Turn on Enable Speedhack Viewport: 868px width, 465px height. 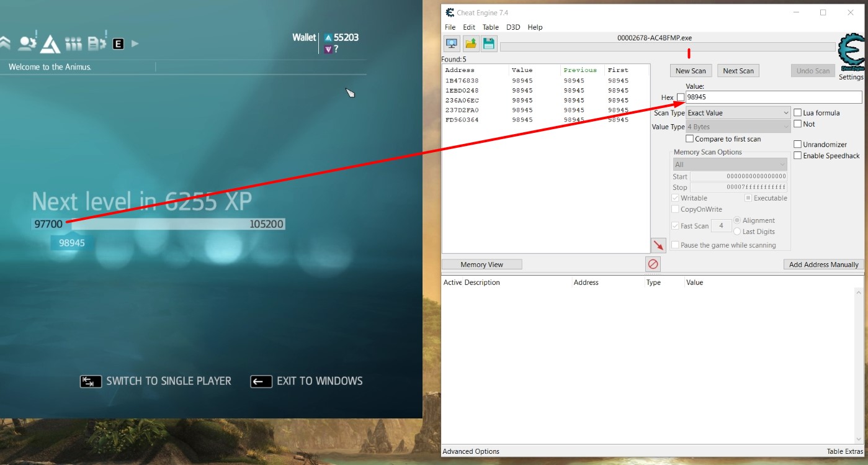coord(798,155)
